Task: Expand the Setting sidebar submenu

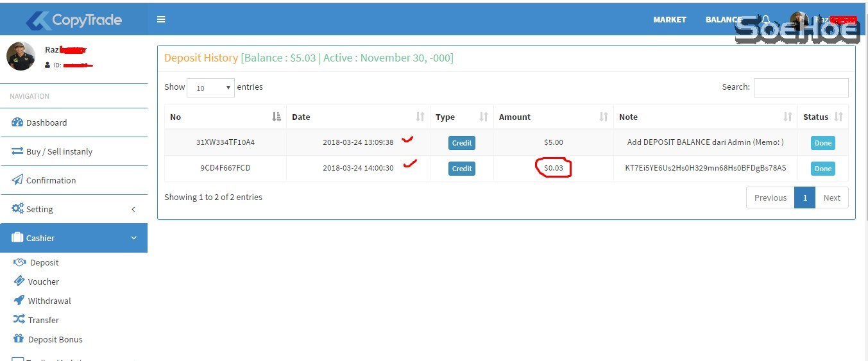Action: (133, 209)
